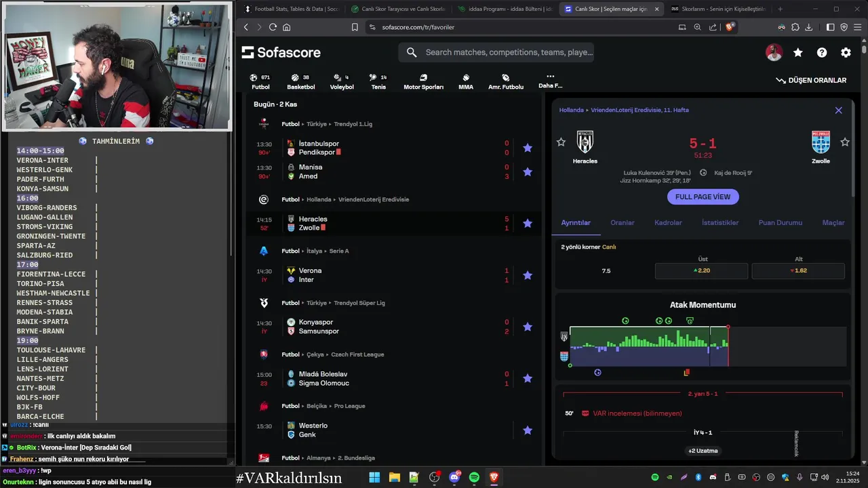The image size is (868, 488).
Task: Unfavorite the Mladá Boleslav vs Sigma Olomouc match
Action: pos(528,378)
